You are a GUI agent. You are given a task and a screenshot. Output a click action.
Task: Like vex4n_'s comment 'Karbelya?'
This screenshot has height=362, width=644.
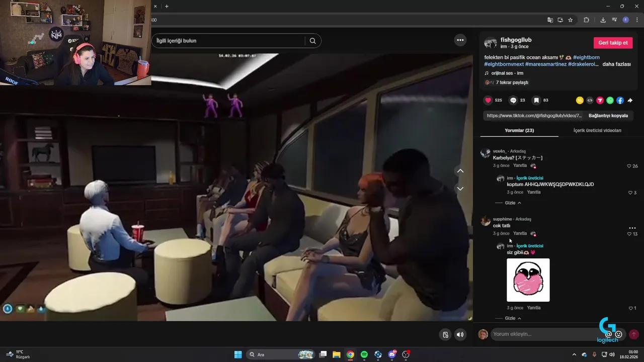(629, 166)
